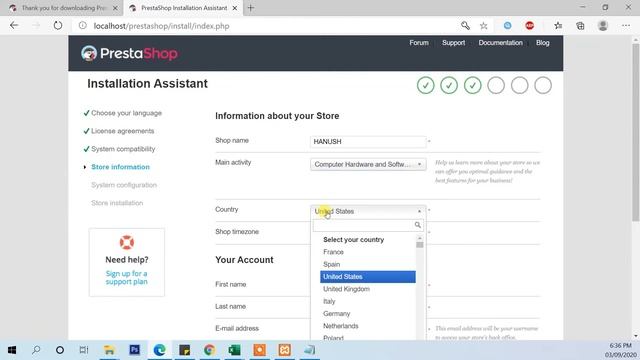
Task: Click the country list scrollbar thumb
Action: click(420, 244)
